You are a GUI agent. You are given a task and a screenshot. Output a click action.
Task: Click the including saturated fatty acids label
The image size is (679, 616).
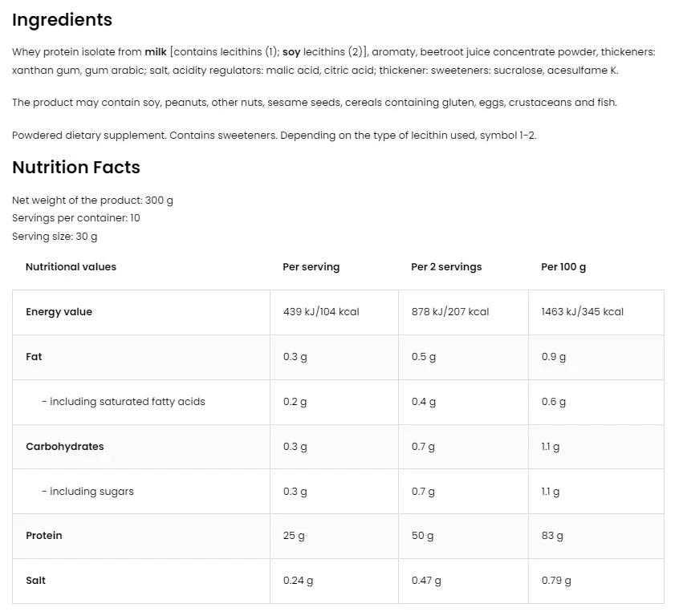coord(124,402)
